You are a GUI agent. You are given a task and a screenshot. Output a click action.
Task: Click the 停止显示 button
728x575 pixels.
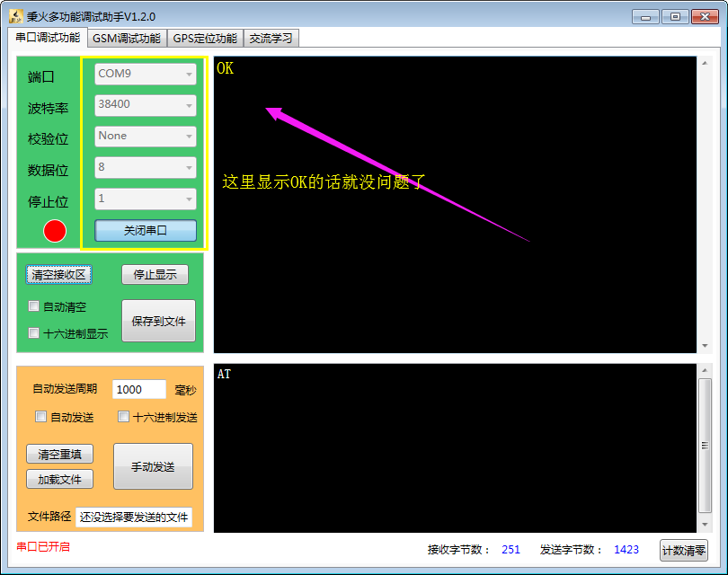pyautogui.click(x=154, y=274)
